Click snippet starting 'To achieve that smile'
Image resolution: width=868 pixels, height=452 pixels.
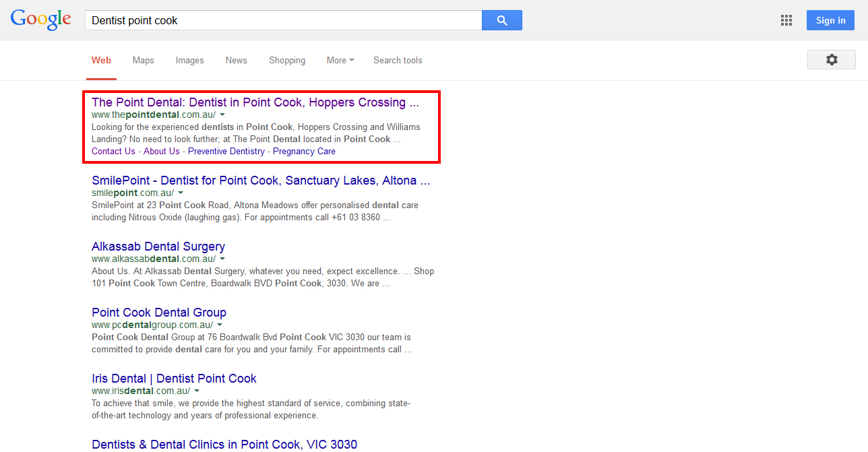(251, 409)
